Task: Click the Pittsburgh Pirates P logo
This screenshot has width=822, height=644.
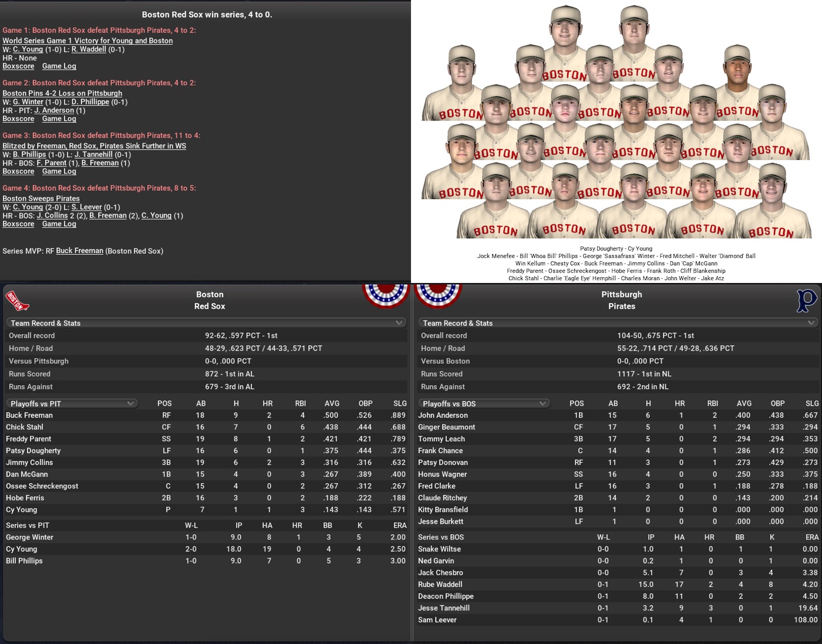Action: click(x=806, y=301)
